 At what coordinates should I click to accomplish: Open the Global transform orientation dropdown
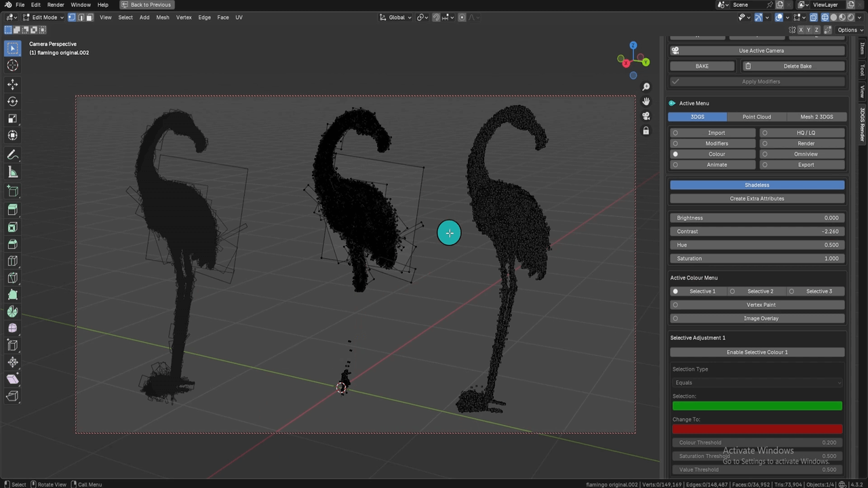click(397, 18)
